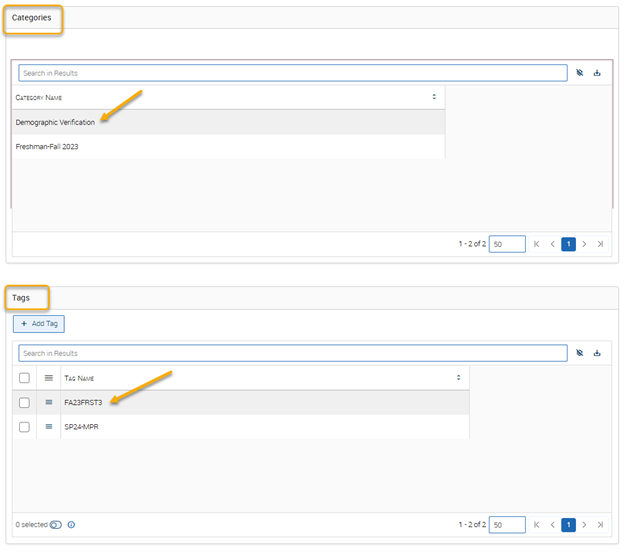This screenshot has width=624, height=557.
Task: Go to last page of Categories
Action: pyautogui.click(x=600, y=244)
